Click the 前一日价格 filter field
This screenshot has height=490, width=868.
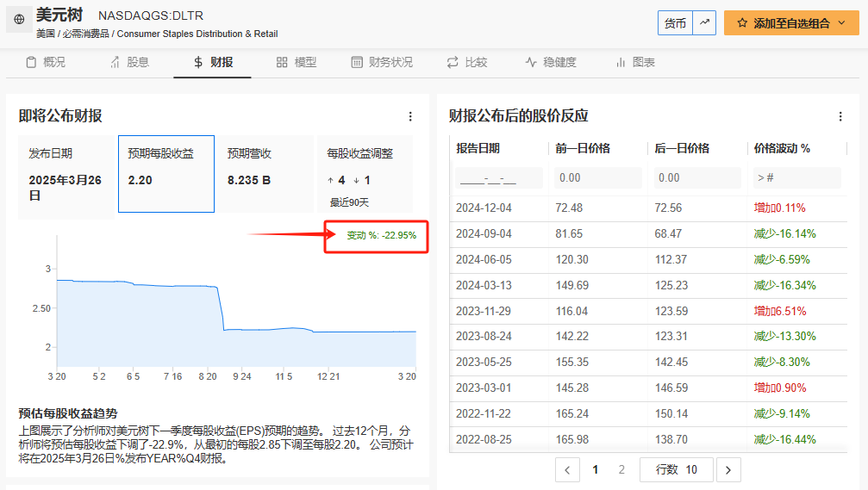(598, 178)
